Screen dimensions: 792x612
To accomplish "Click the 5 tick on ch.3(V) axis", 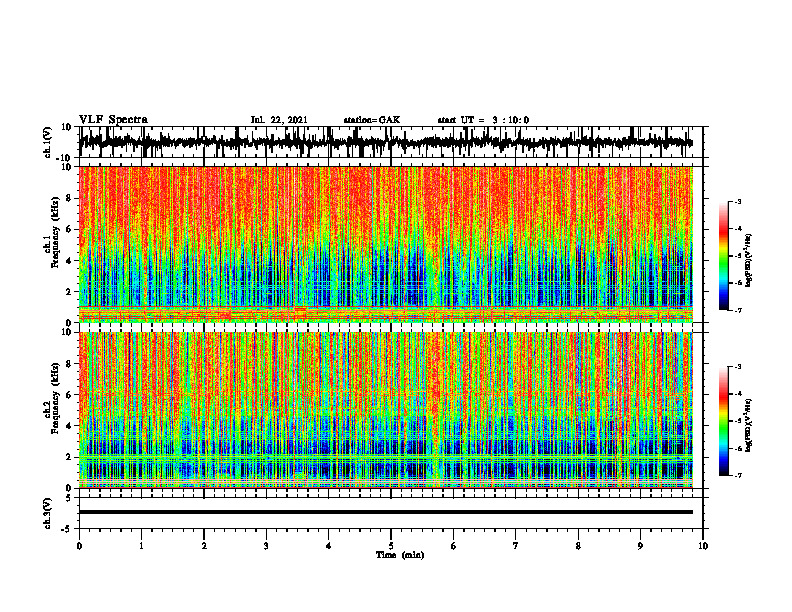I will coord(70,498).
